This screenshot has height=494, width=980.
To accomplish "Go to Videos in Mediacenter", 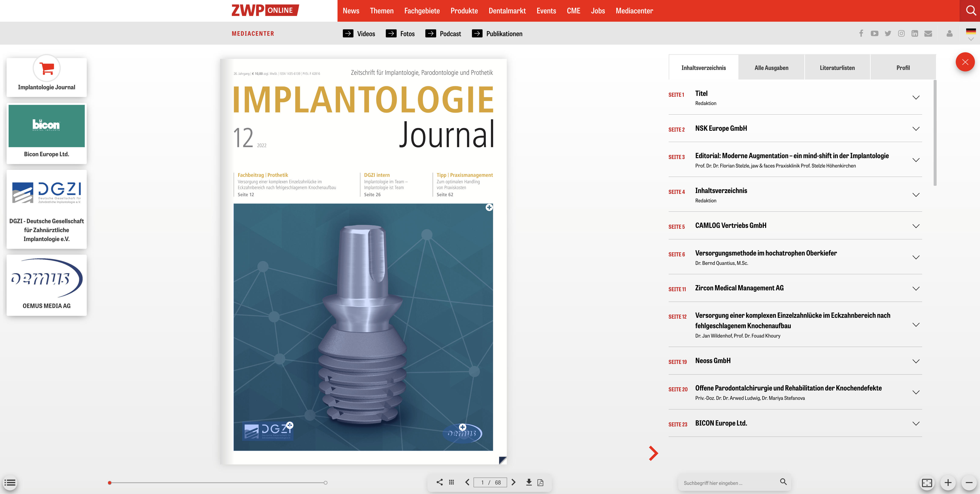I will point(359,33).
